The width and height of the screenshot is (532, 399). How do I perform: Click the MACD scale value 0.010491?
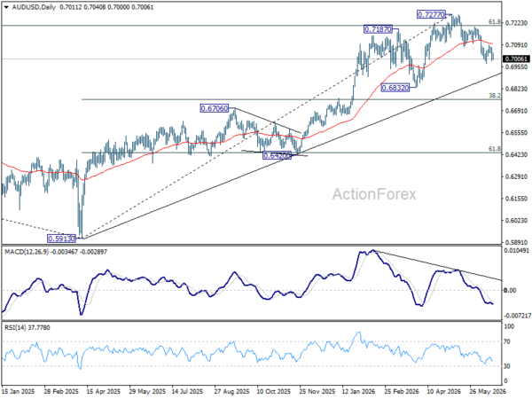(517, 251)
